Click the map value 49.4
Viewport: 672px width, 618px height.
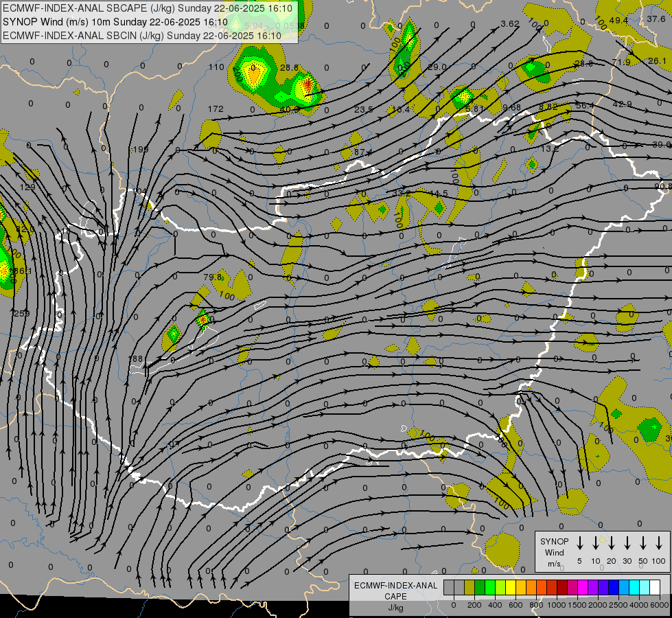[618, 21]
